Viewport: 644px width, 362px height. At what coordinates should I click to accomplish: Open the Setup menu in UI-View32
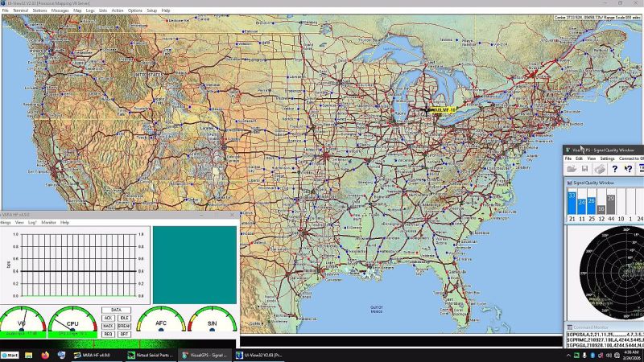tap(152, 10)
